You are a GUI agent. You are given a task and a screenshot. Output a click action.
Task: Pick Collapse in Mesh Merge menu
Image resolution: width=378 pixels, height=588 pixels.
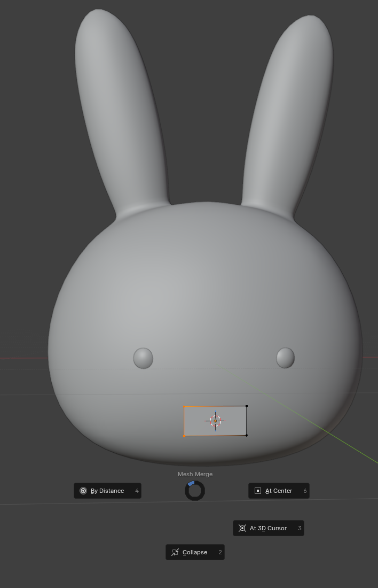pyautogui.click(x=195, y=552)
